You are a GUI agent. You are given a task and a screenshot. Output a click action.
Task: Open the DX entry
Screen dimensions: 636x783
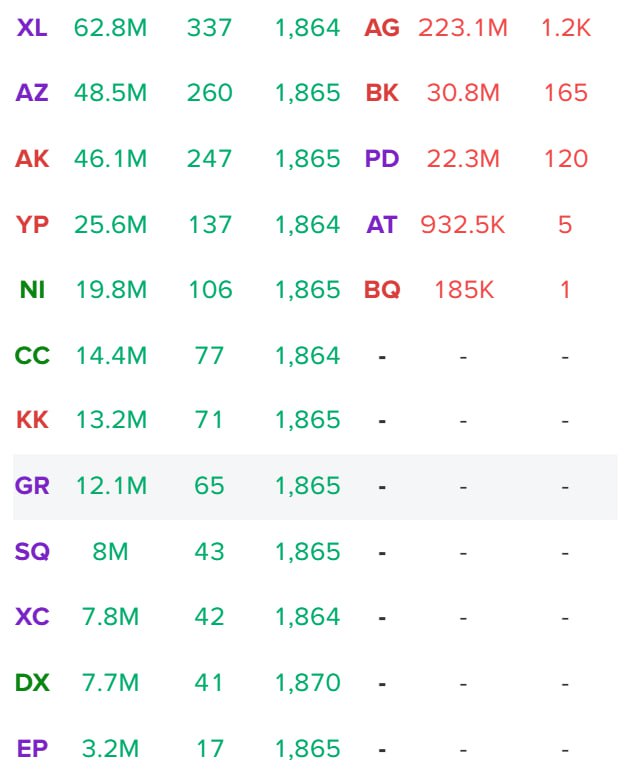32,683
